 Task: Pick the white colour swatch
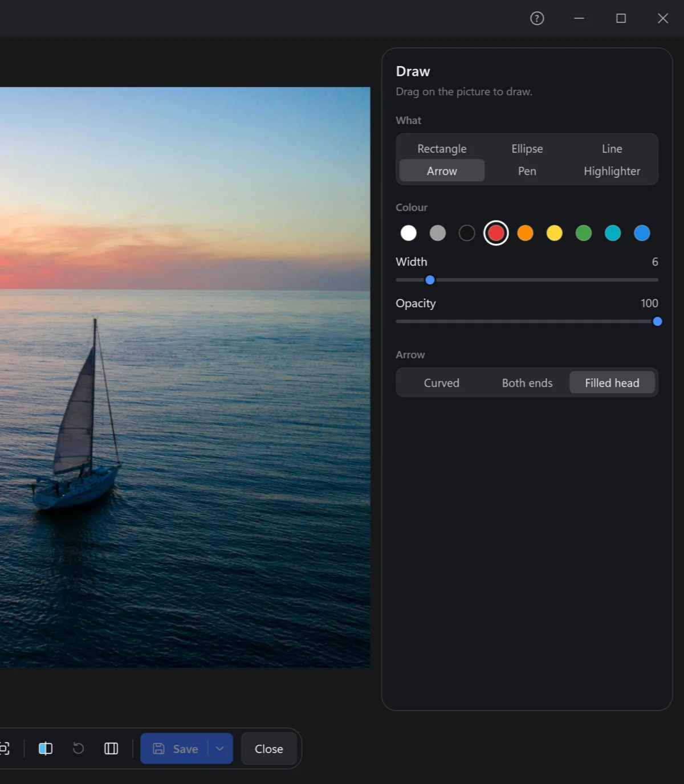[x=409, y=233]
